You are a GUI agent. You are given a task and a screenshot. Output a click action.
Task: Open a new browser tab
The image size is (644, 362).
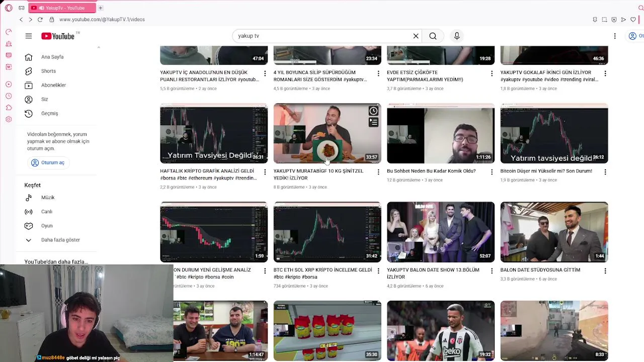pyautogui.click(x=101, y=8)
